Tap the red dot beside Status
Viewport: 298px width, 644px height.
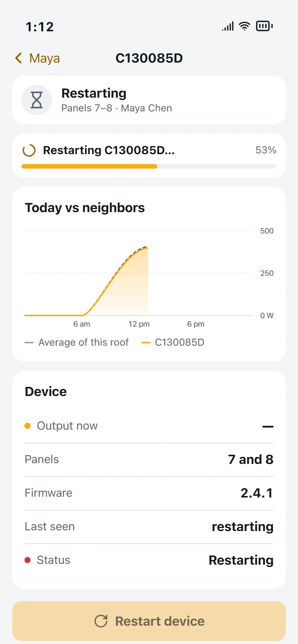[x=28, y=560]
